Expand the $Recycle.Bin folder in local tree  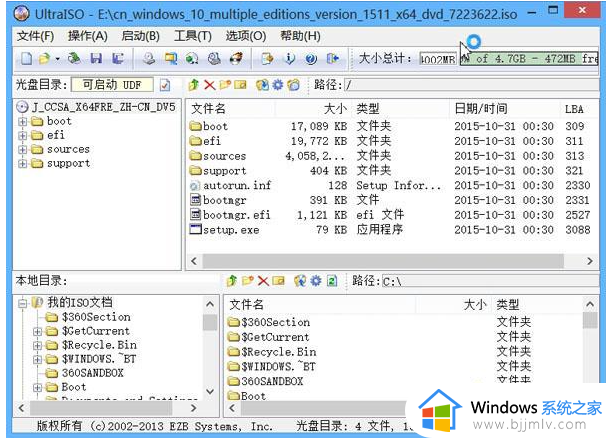tap(37, 345)
